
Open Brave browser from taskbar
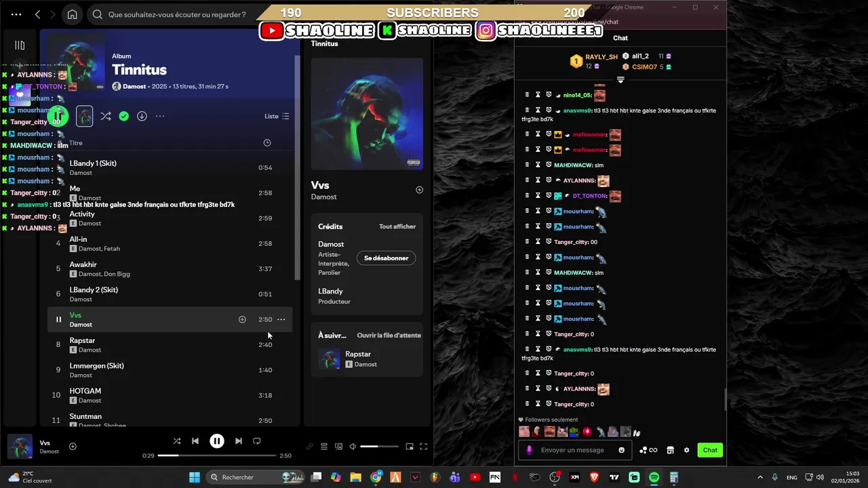[x=595, y=477]
